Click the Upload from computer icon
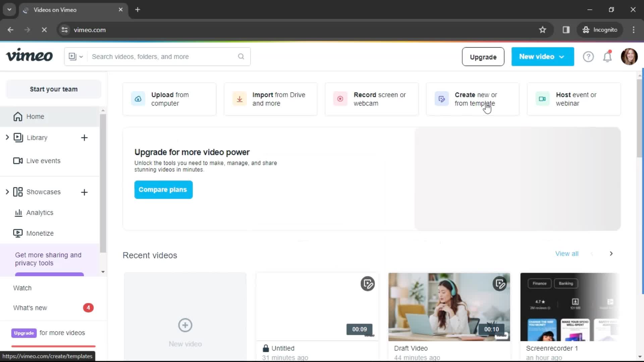Viewport: 644px width, 362px height. (x=138, y=99)
